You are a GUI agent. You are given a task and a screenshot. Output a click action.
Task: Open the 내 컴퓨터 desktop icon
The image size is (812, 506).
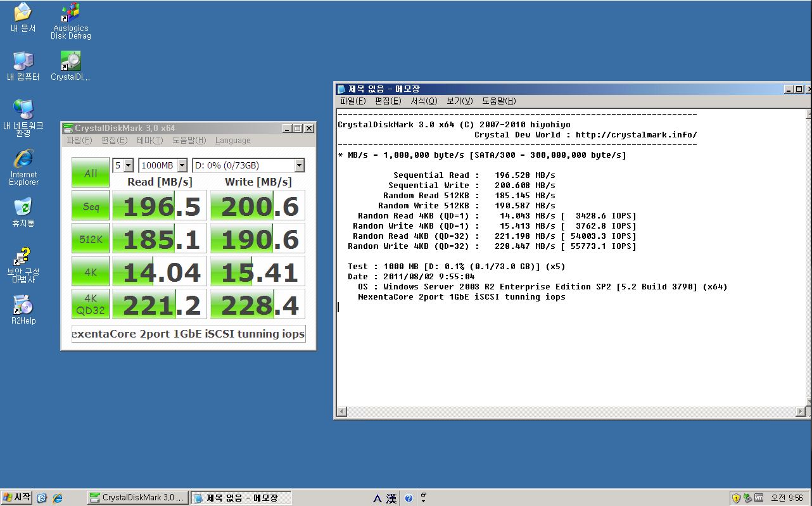click(23, 66)
